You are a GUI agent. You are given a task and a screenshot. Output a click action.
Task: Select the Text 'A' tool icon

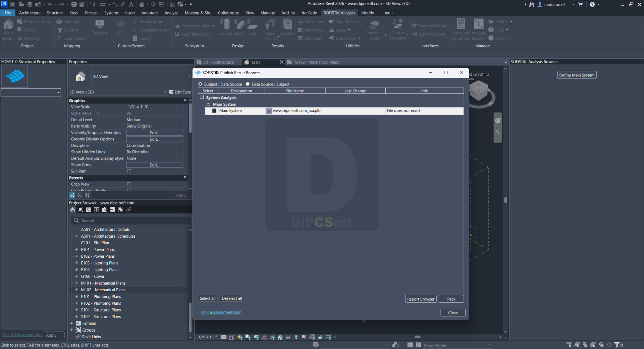[131, 4]
